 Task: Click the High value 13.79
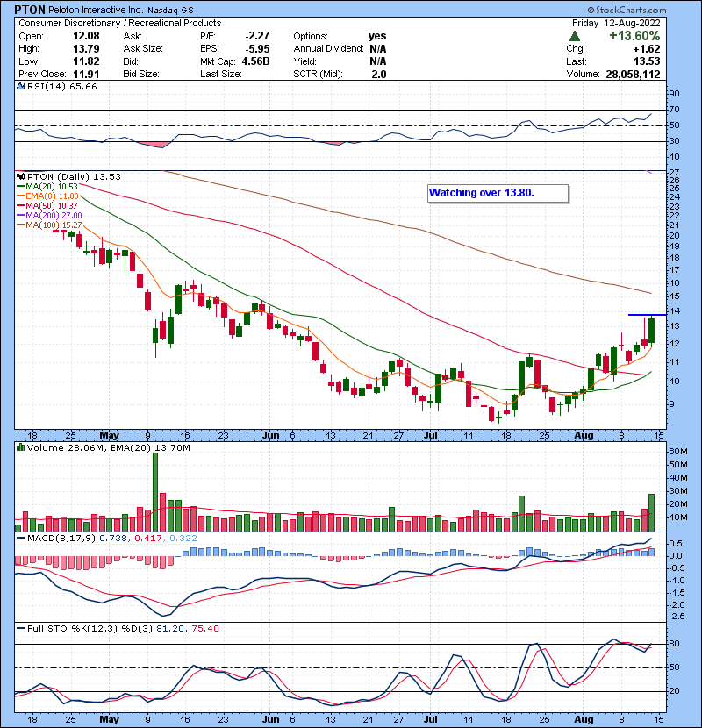[86, 49]
